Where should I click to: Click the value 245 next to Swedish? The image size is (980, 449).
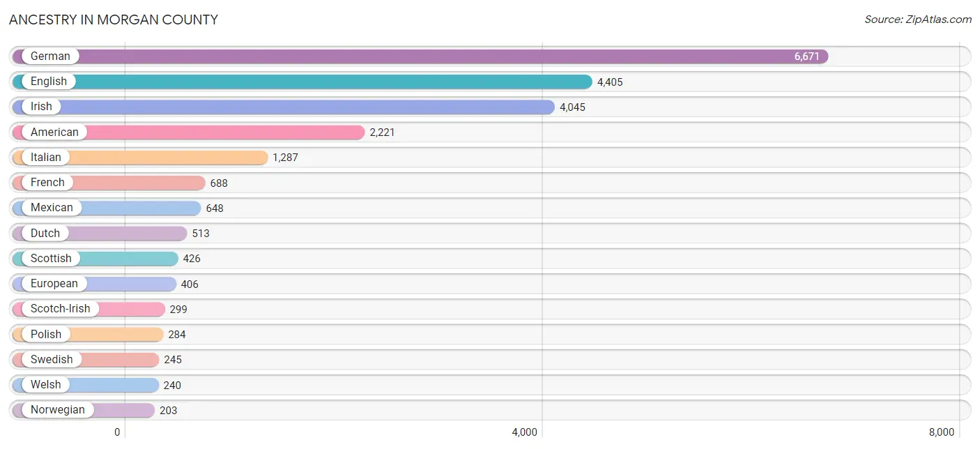coord(173,360)
